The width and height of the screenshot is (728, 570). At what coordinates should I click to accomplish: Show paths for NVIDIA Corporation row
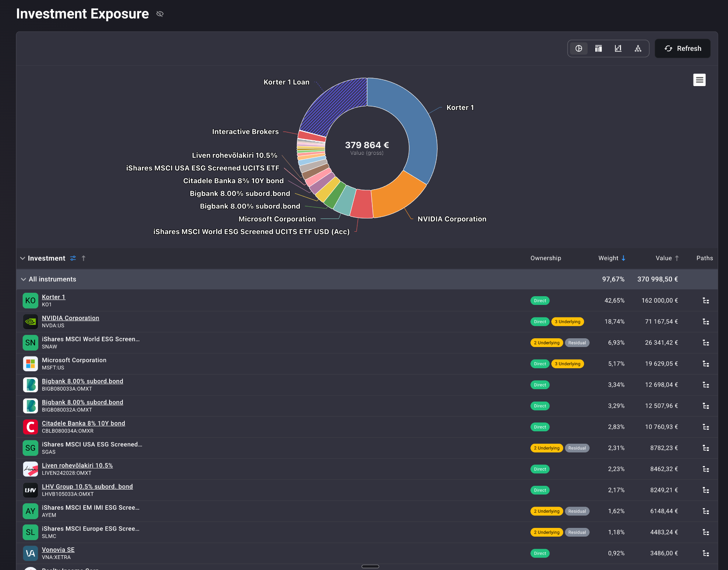(x=706, y=322)
